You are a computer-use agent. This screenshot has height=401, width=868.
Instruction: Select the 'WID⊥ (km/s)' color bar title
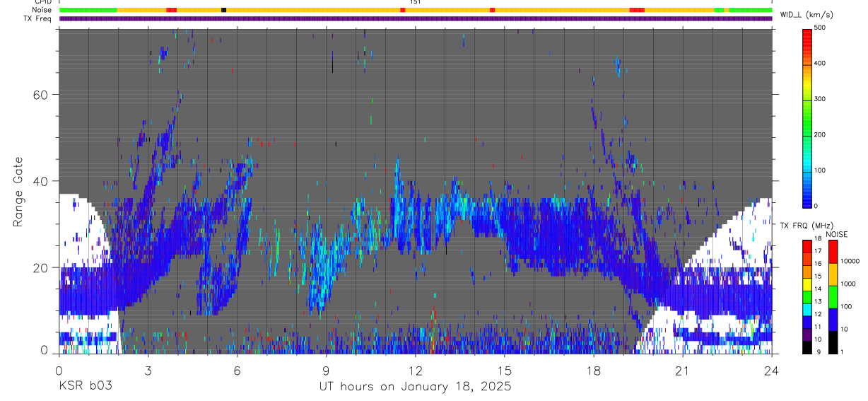[x=806, y=15]
